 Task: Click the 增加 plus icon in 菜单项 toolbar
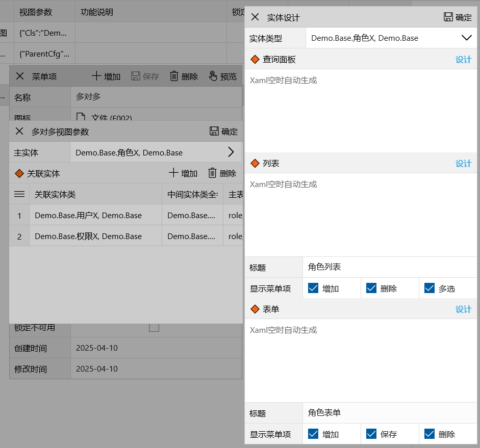97,76
